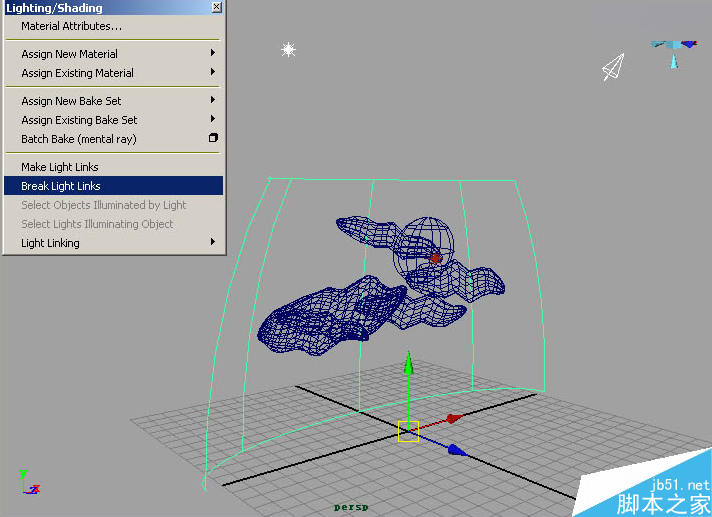Image resolution: width=712 pixels, height=517 pixels.
Task: Click the yellow center move manipulator square
Action: 408,431
